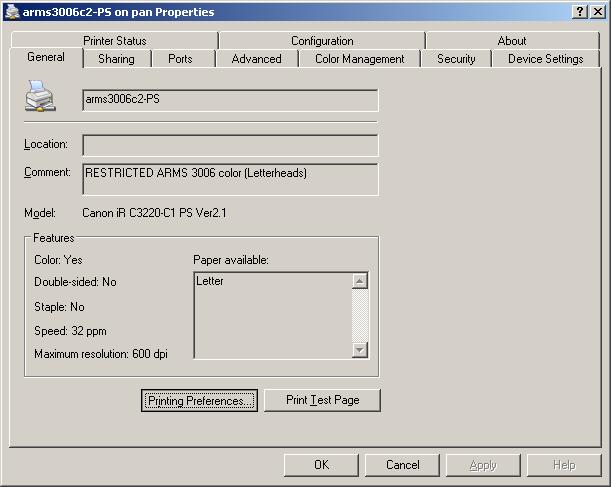Select Letter in the Paper available list
This screenshot has width=611, height=487.
210,281
